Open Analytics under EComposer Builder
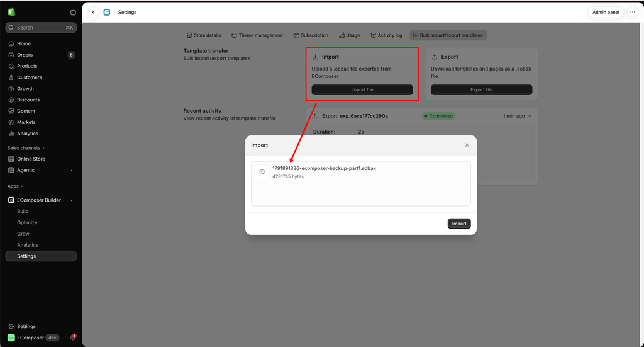Viewport: 644px width, 347px height. click(28, 245)
